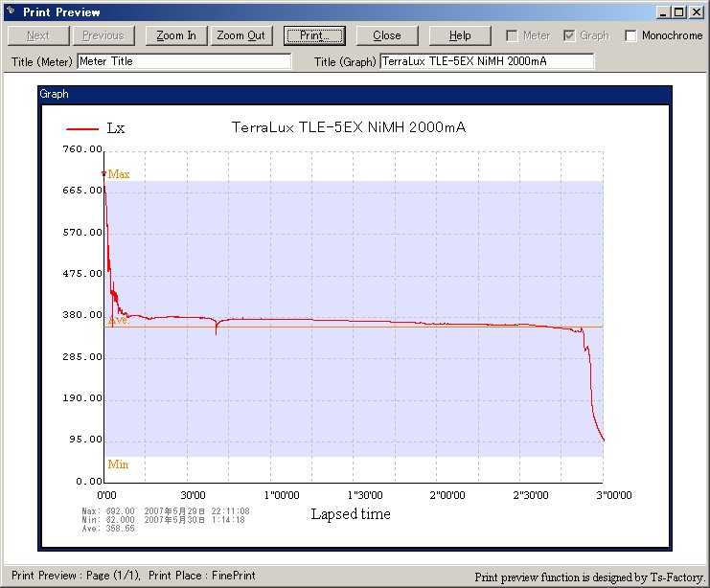This screenshot has width=710, height=588.
Task: Click the 1"30'00 time label
Action: tap(365, 495)
